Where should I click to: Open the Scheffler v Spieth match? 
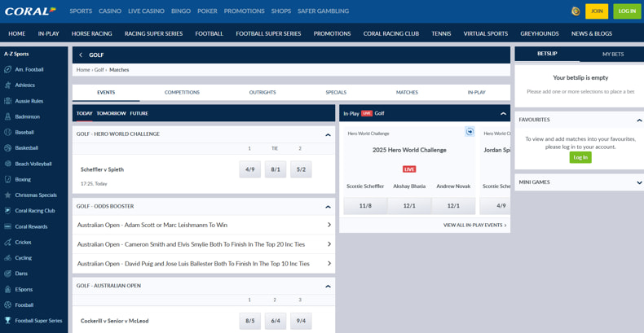click(x=102, y=169)
